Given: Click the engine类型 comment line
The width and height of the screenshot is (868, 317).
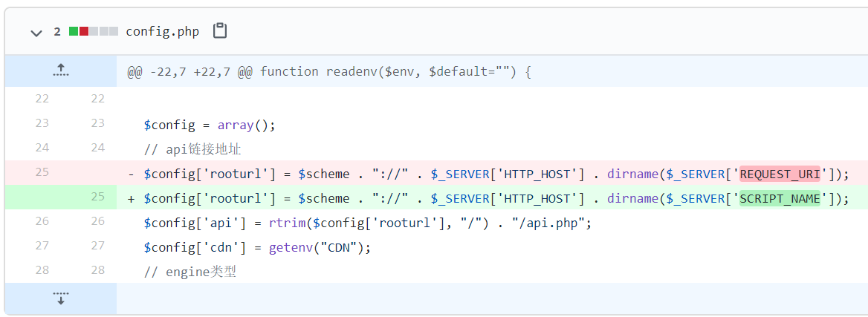Looking at the screenshot, I should click(x=190, y=272).
